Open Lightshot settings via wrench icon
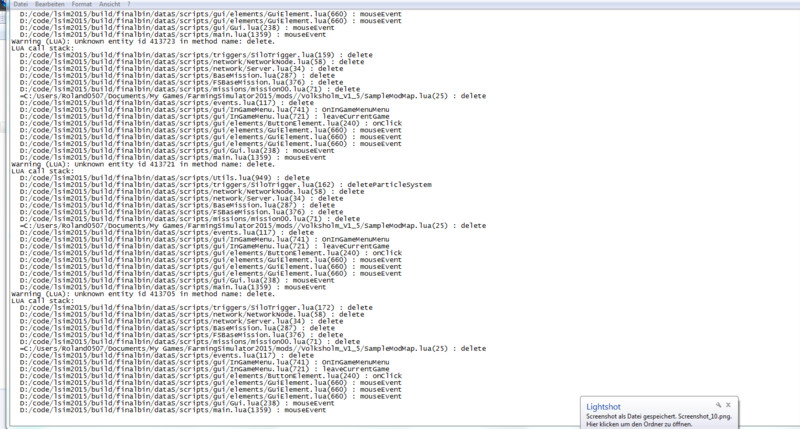This screenshot has height=429, width=800. 718,405
